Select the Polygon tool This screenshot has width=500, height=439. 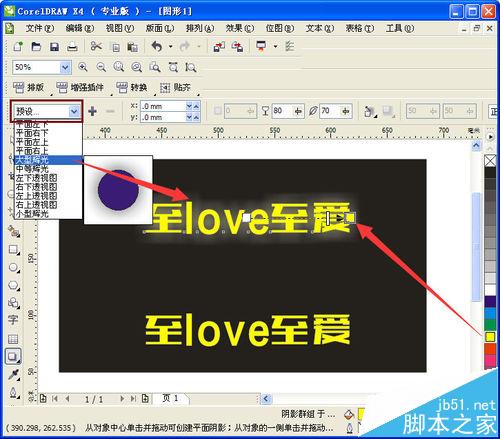[13, 286]
